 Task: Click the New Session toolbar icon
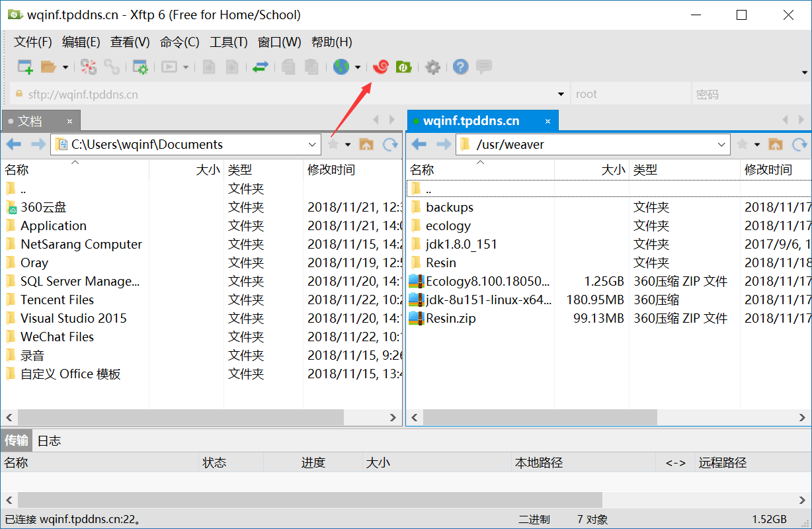(x=25, y=67)
